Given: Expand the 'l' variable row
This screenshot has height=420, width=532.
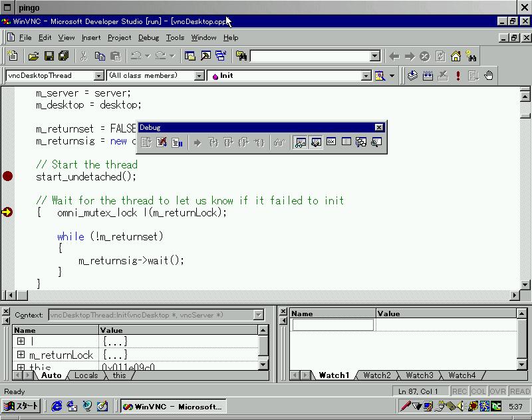Looking at the screenshot, I should (x=21, y=341).
